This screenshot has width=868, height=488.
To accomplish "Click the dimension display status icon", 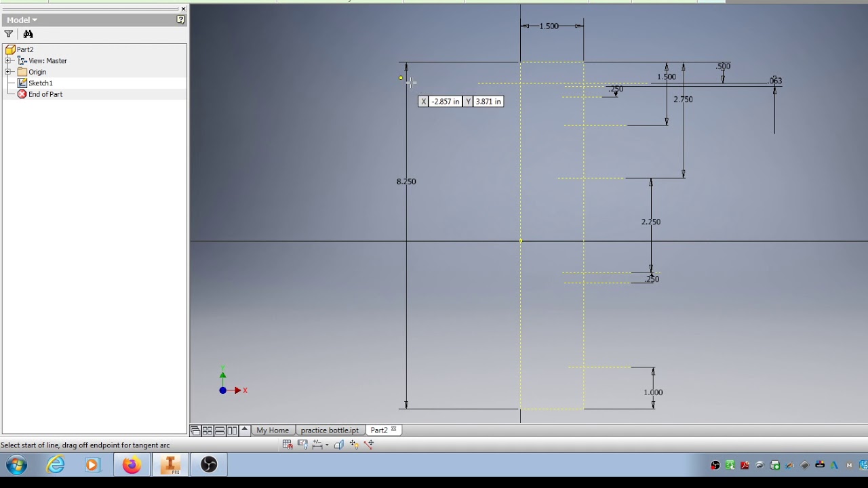I will [317, 445].
